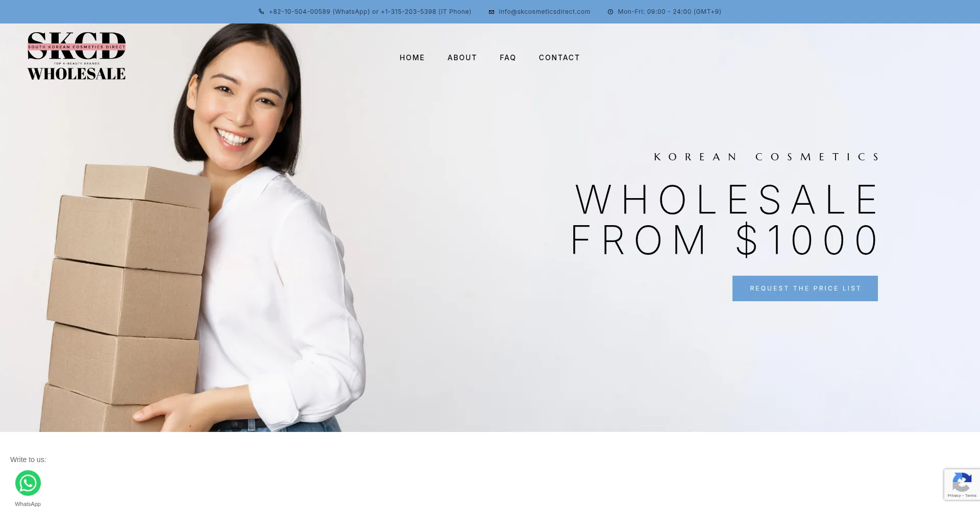Go to the HOME menu item
The width and height of the screenshot is (980, 507).
[x=412, y=58]
